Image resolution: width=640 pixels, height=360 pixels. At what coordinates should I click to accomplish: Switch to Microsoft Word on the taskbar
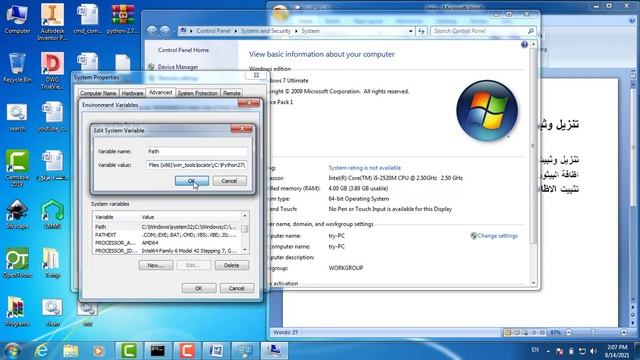[x=216, y=351]
